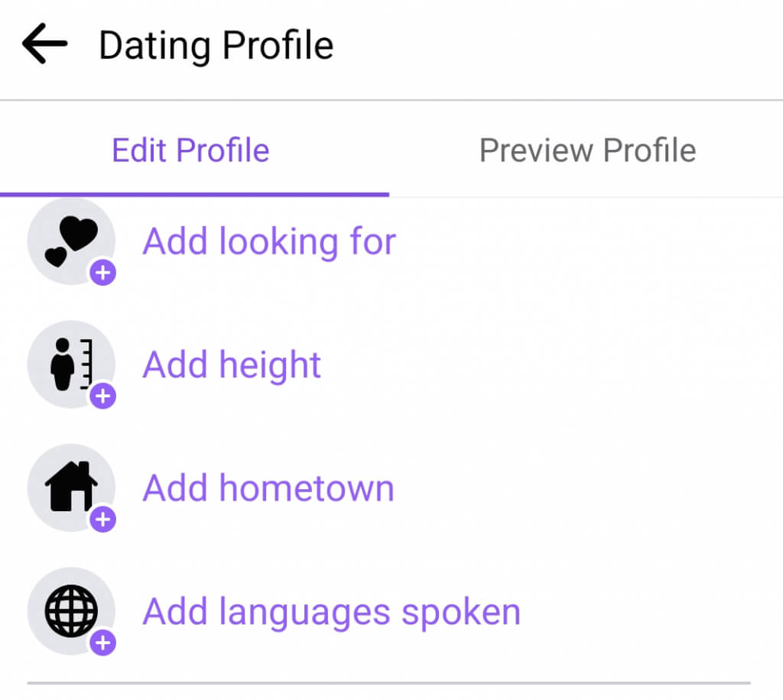The image size is (783, 700).
Task: Switch to the Edit Profile tab
Action: (190, 151)
